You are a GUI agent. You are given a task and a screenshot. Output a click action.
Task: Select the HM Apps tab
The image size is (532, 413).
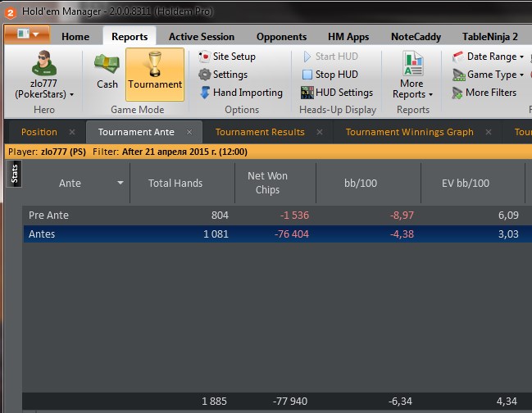[348, 37]
